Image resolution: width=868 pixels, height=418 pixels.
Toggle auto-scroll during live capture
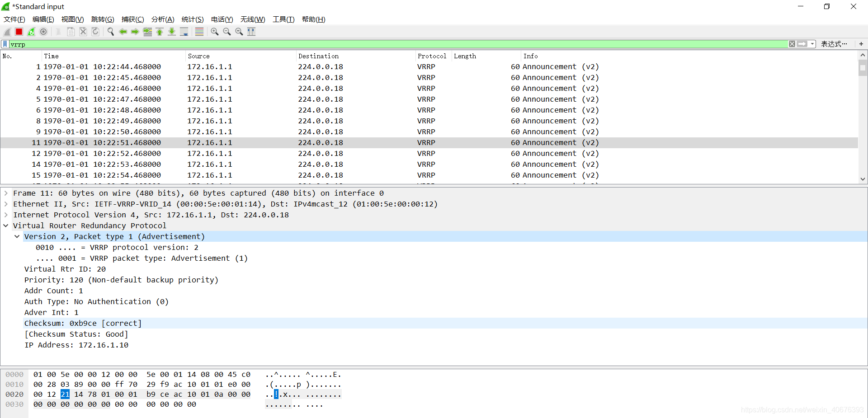click(184, 32)
